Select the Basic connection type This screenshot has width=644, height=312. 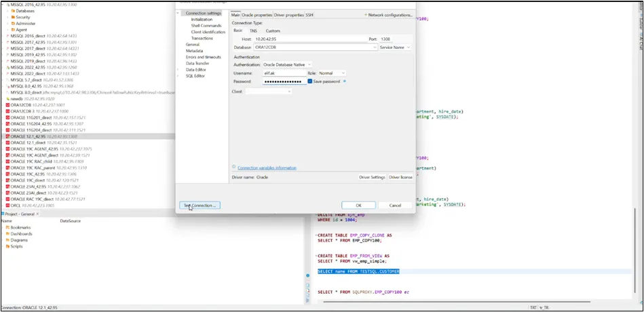click(238, 31)
